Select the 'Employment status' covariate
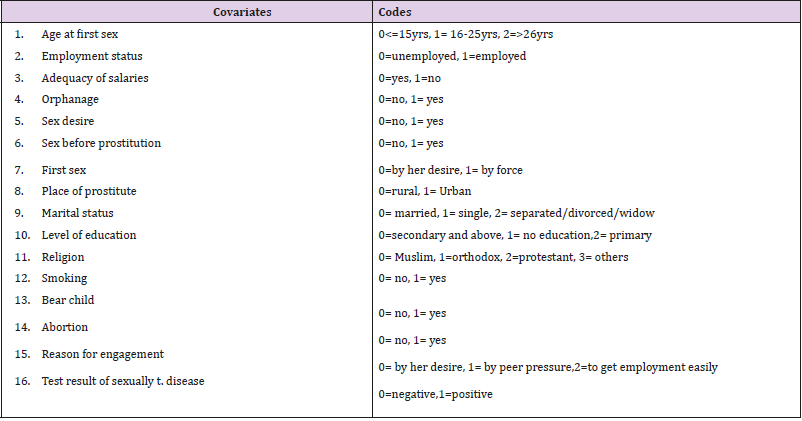Viewport: 802px width, 421px height. coord(92,56)
